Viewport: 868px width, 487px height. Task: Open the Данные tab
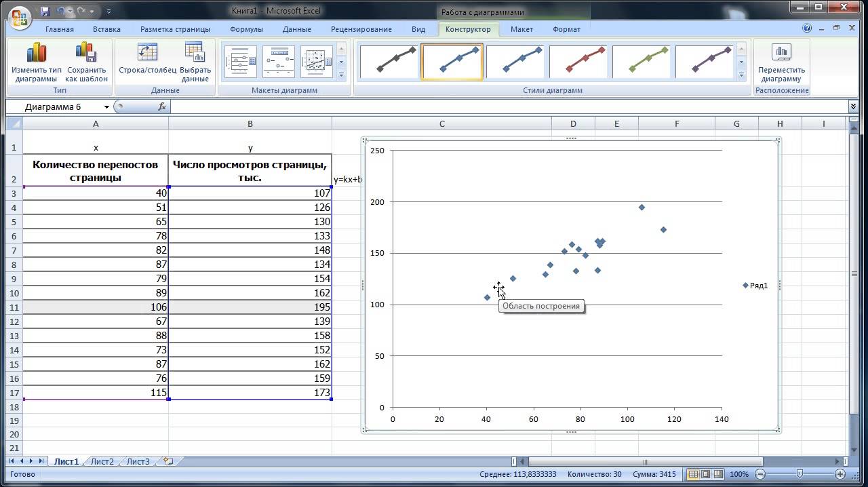point(297,29)
